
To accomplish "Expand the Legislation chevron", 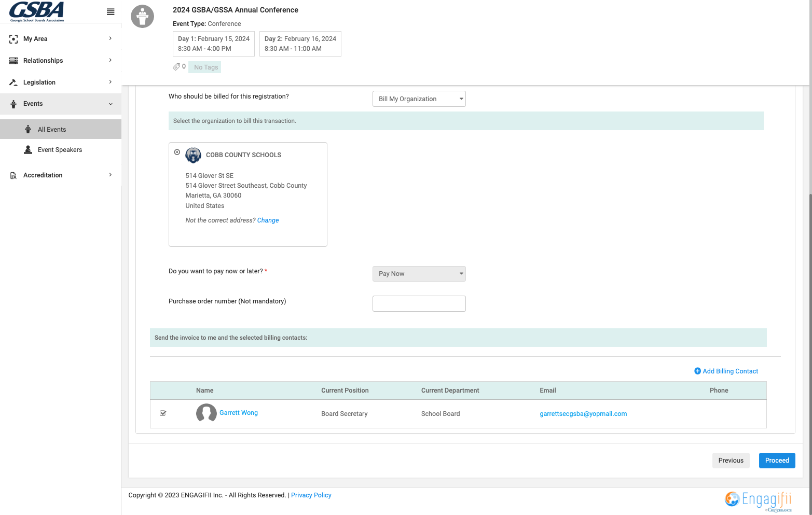I will point(111,82).
